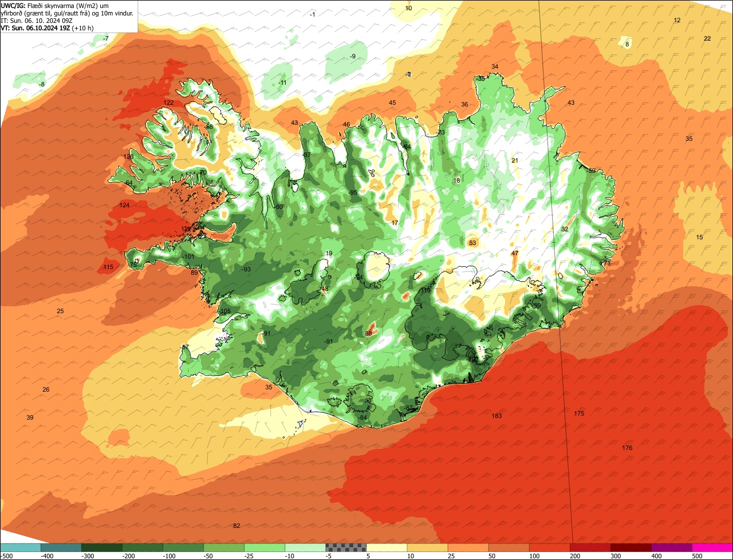733x560 pixels.
Task: Click the flux value 36 on the map
Action: (464, 104)
